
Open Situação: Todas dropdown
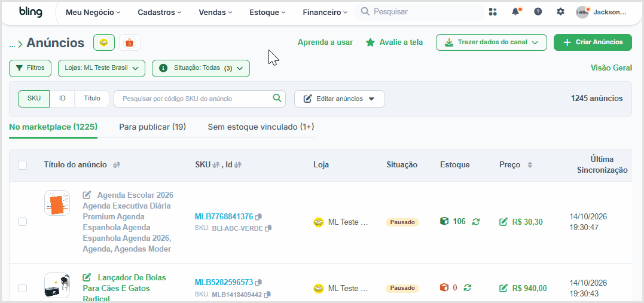201,68
